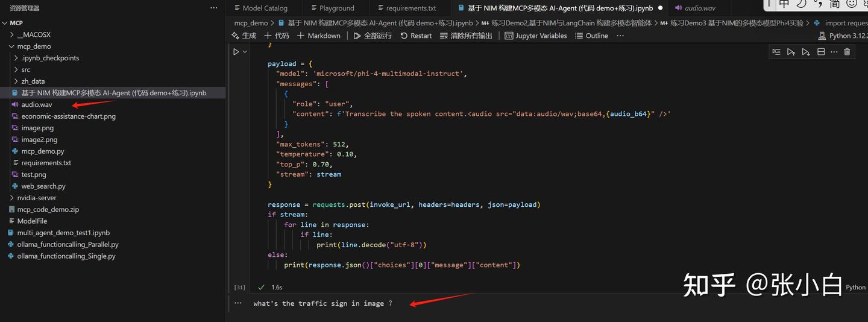Viewport: 868px width, 322px height.
Task: Execute cell and below icon
Action: pos(806,52)
